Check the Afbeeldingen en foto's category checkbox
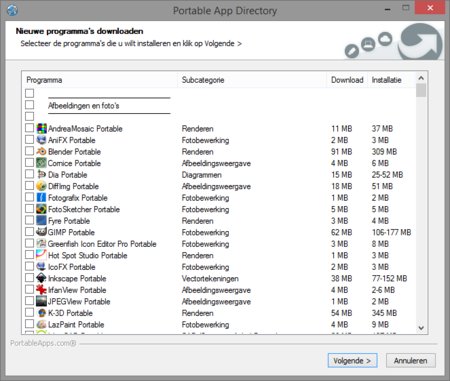 (x=30, y=105)
